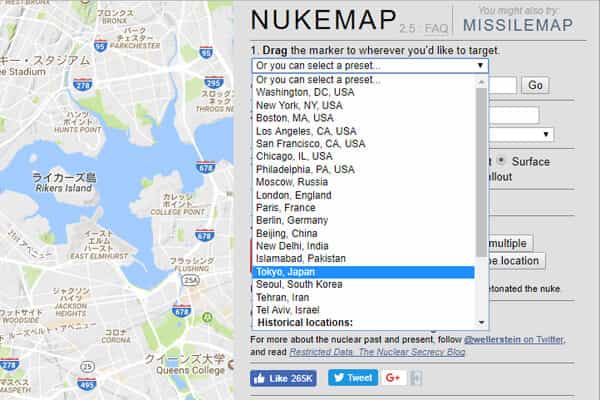Click the Facebook Like button
This screenshot has width=600, height=400.
[283, 378]
